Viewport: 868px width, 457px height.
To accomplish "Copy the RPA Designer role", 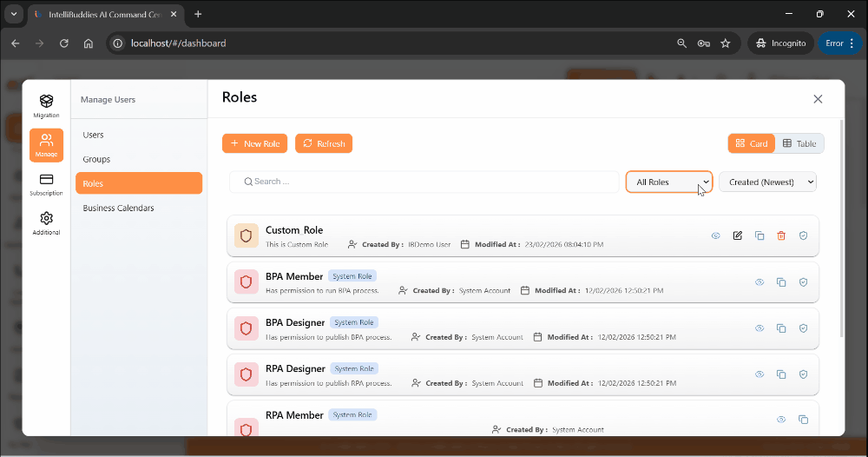I will tap(781, 374).
